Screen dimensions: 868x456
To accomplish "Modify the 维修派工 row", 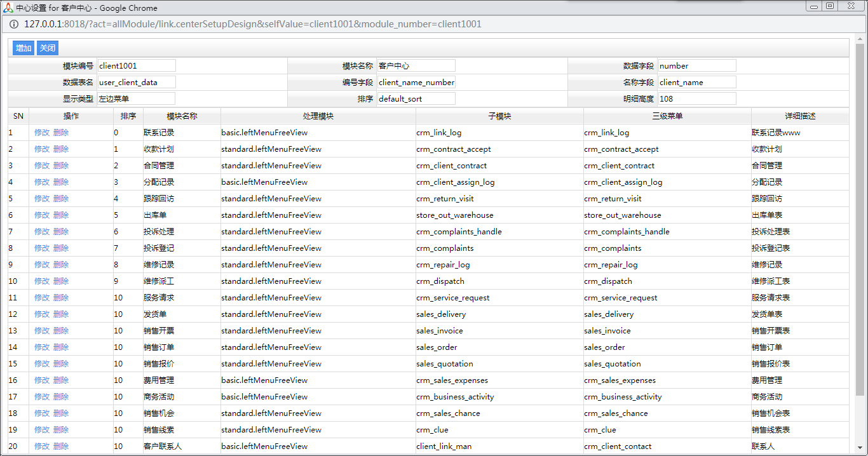I will 42,281.
